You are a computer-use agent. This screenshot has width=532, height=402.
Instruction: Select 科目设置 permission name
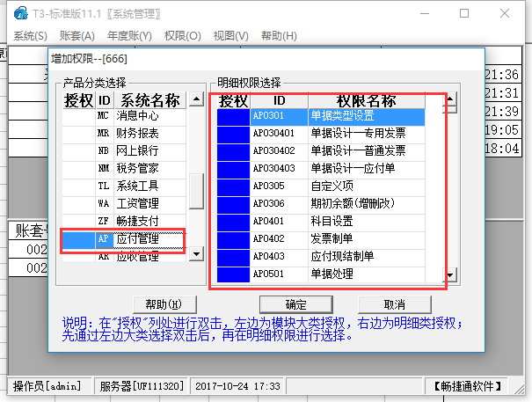367,223
